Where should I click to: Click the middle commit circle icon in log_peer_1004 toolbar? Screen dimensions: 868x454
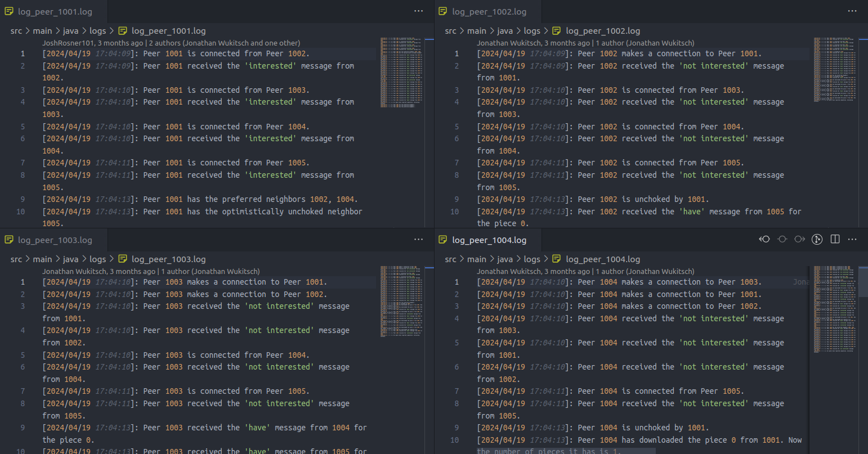[782, 240]
